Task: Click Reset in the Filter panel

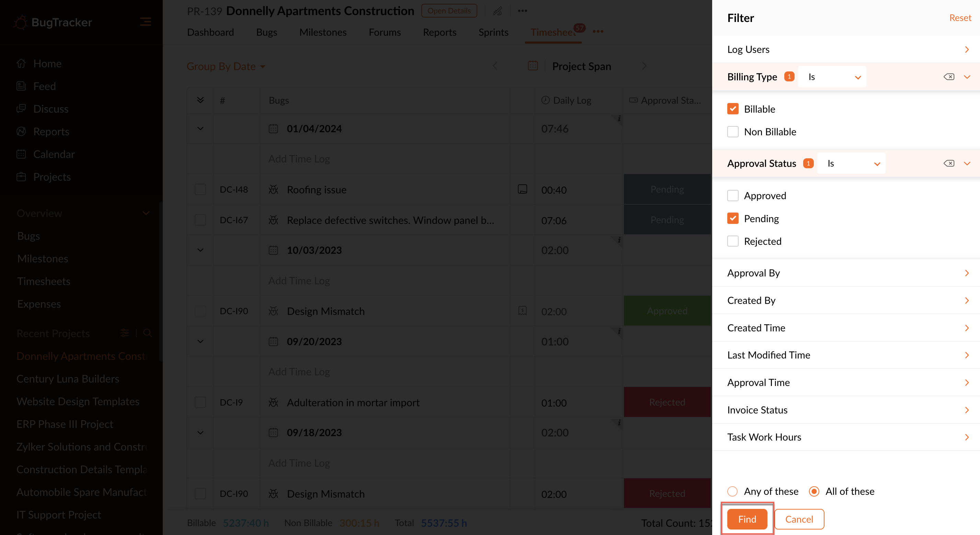Action: tap(960, 18)
